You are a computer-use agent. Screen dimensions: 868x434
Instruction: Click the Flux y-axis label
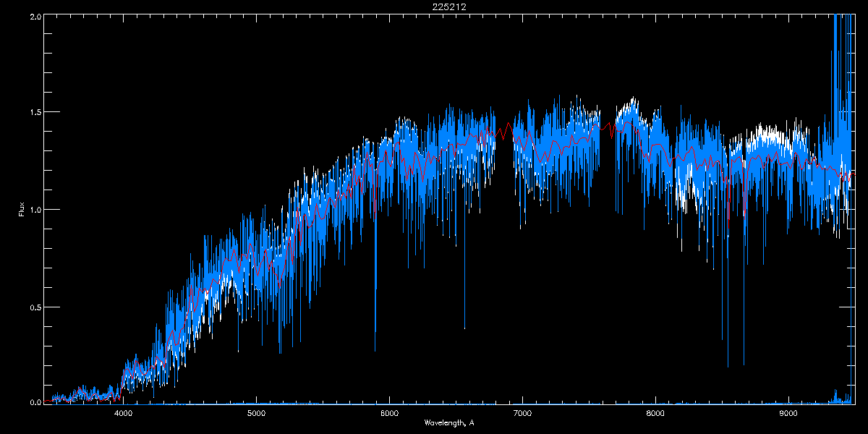coord(22,210)
